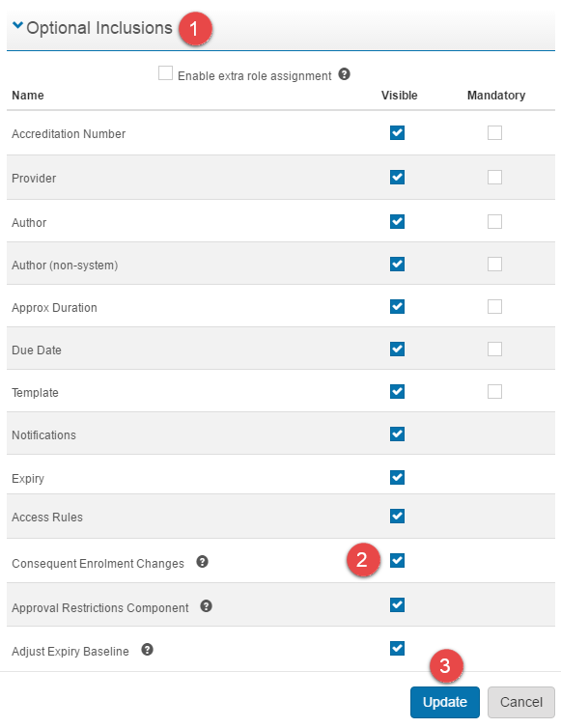Image resolution: width=561 pixels, height=728 pixels.
Task: Uncheck Visible for Accreditation Number
Action: tap(397, 133)
